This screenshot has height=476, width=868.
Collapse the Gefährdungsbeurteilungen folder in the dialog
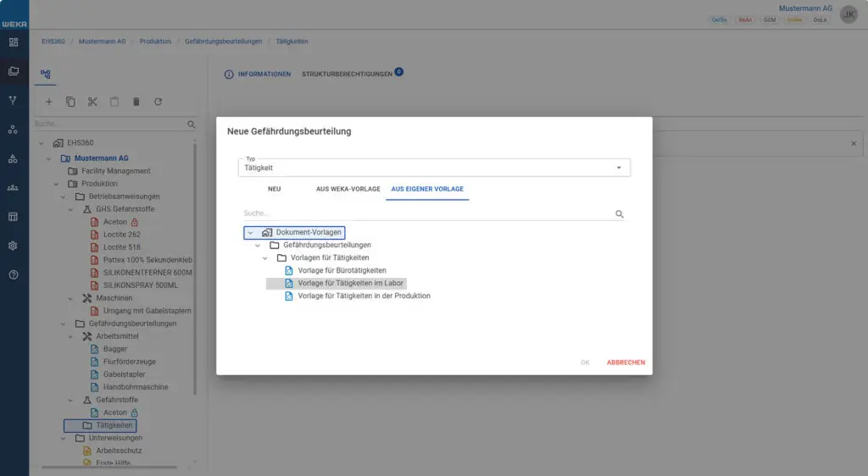[258, 245]
